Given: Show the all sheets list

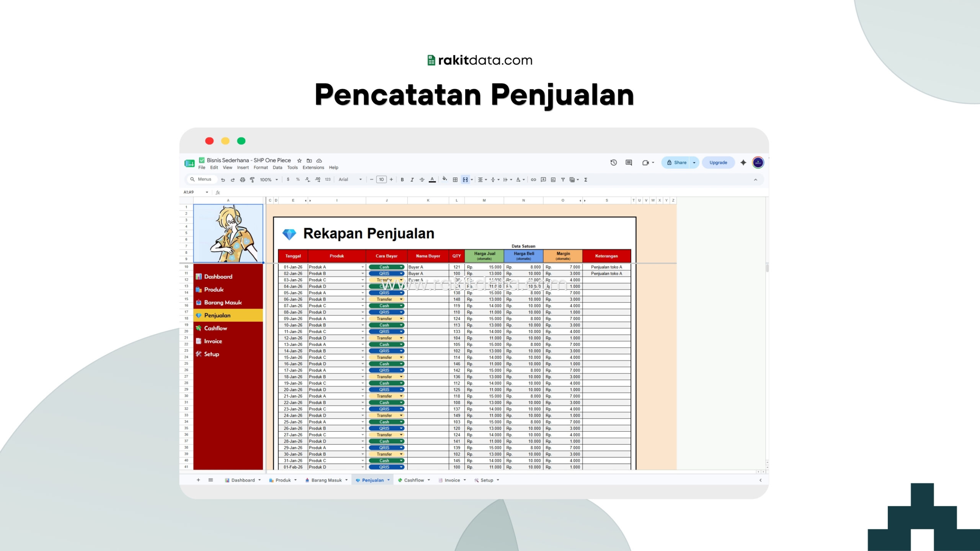Looking at the screenshot, I should pos(211,480).
